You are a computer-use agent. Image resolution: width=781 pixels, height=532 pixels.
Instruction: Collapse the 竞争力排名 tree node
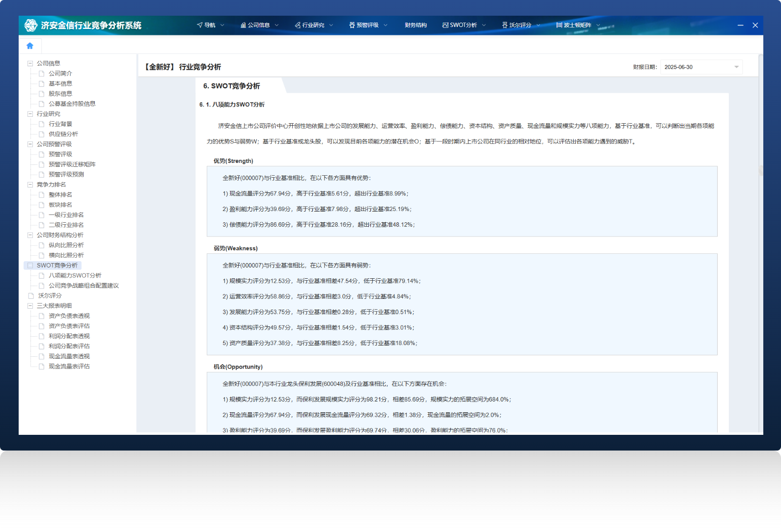click(30, 185)
